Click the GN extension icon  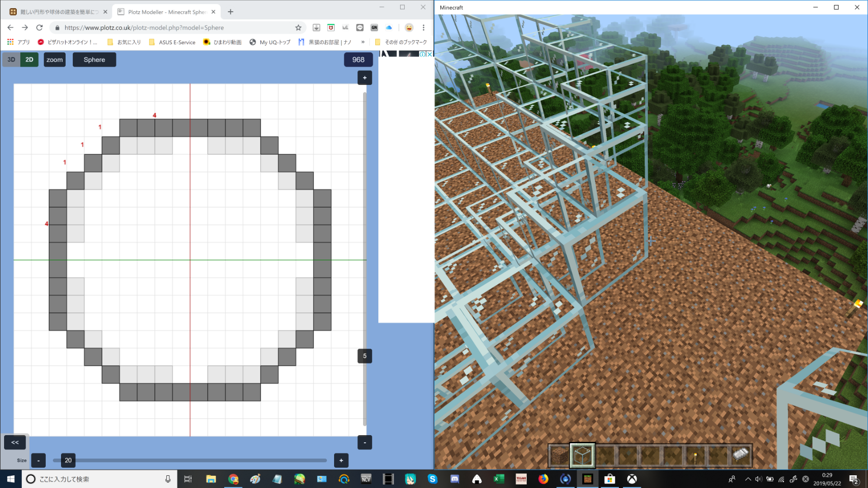click(x=374, y=27)
